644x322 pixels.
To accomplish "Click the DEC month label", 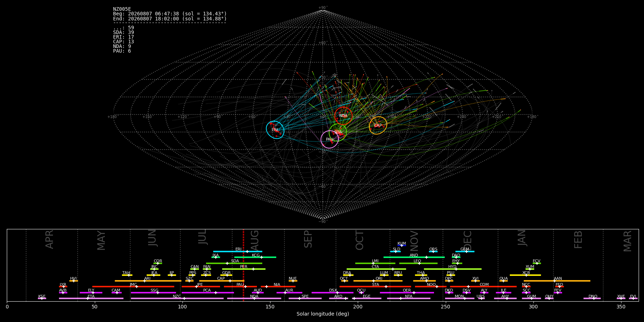I will tap(468, 240).
